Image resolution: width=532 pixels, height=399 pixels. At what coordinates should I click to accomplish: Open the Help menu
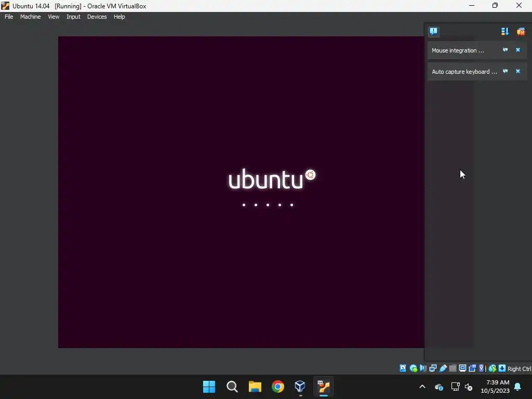[119, 17]
